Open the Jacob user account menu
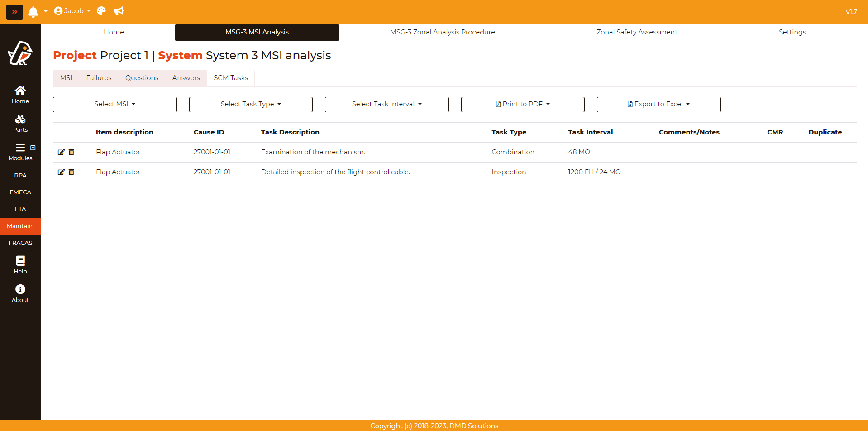The height and width of the screenshot is (431, 868). [72, 11]
